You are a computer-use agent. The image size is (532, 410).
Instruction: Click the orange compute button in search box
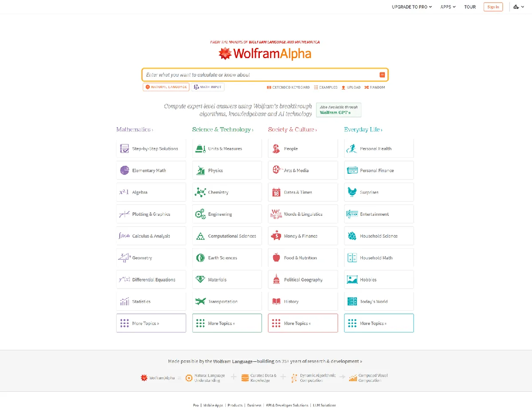(382, 75)
